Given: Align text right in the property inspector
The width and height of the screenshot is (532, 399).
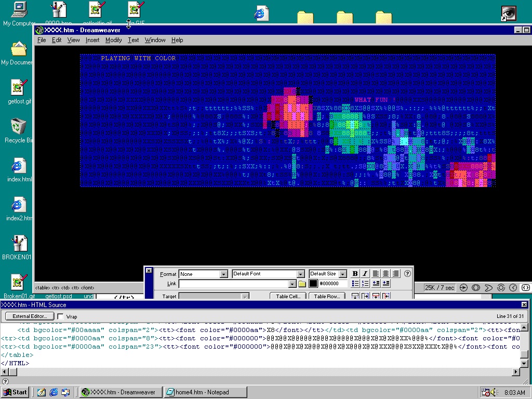Looking at the screenshot, I should point(395,273).
